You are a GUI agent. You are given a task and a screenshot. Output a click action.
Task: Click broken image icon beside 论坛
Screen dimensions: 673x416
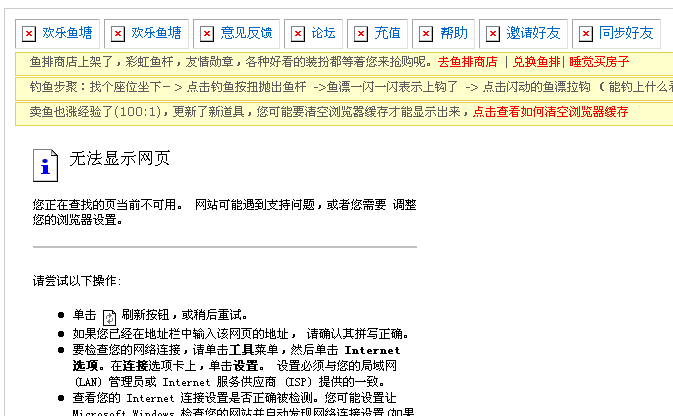click(298, 33)
